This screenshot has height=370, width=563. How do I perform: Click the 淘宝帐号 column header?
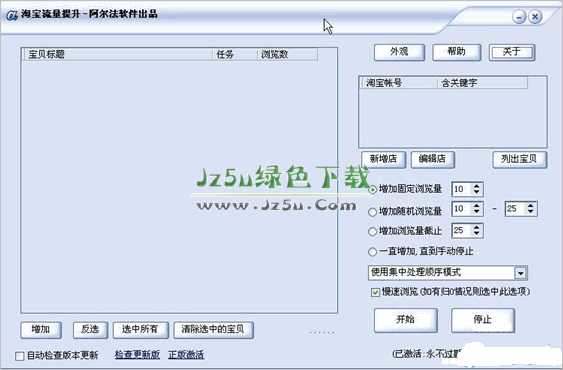pyautogui.click(x=399, y=83)
